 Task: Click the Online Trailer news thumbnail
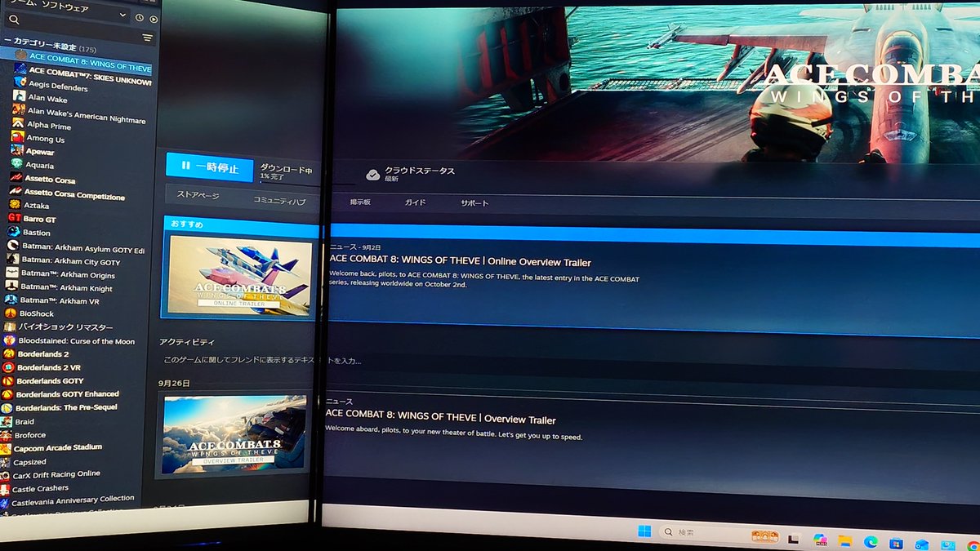click(x=239, y=275)
